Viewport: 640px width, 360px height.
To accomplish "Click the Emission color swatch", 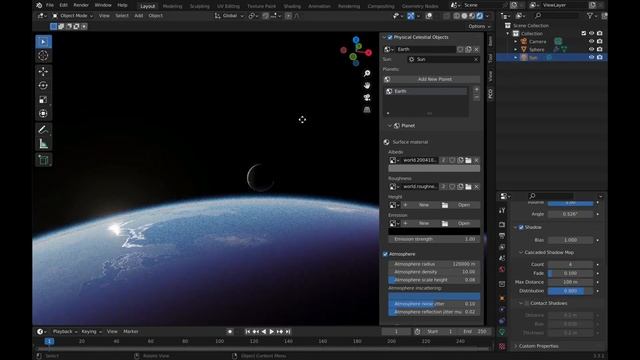I will (434, 232).
